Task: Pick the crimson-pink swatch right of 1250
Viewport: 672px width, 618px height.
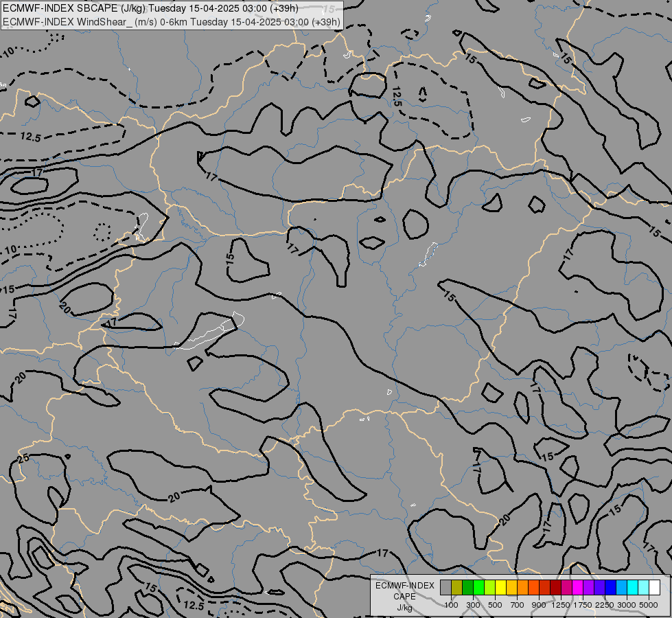Action: point(567,588)
